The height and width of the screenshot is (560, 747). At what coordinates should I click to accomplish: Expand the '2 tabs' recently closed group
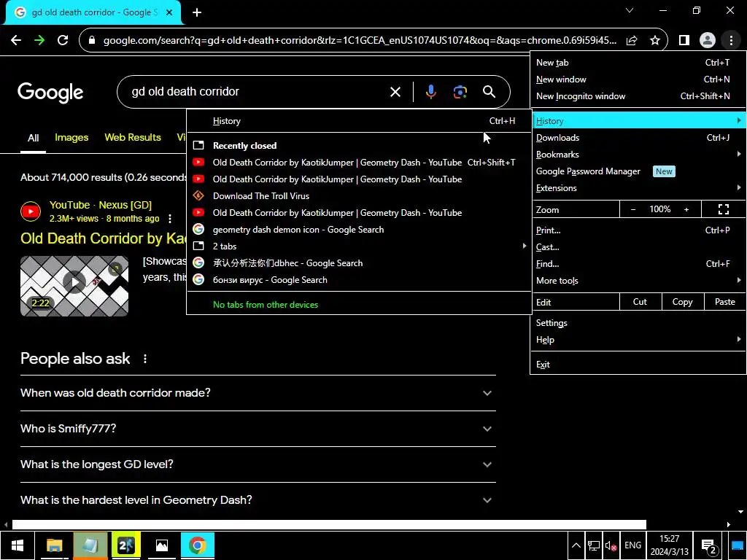(x=359, y=246)
